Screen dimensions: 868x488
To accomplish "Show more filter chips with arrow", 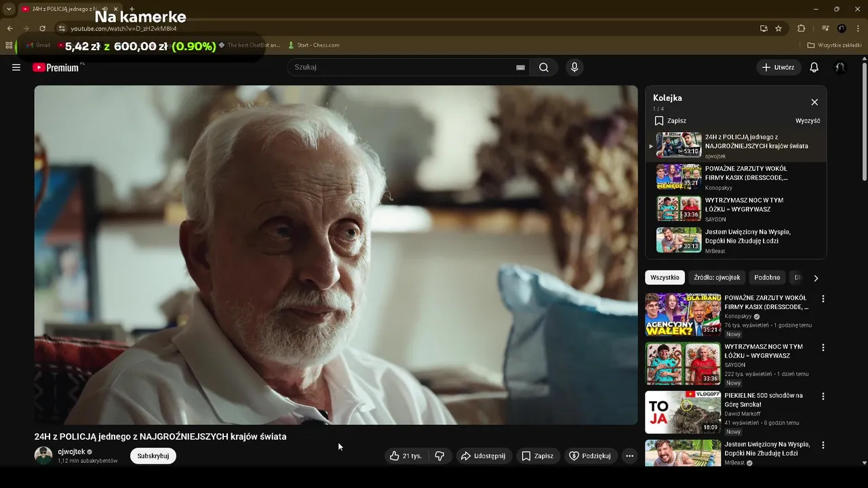I will click(x=816, y=278).
